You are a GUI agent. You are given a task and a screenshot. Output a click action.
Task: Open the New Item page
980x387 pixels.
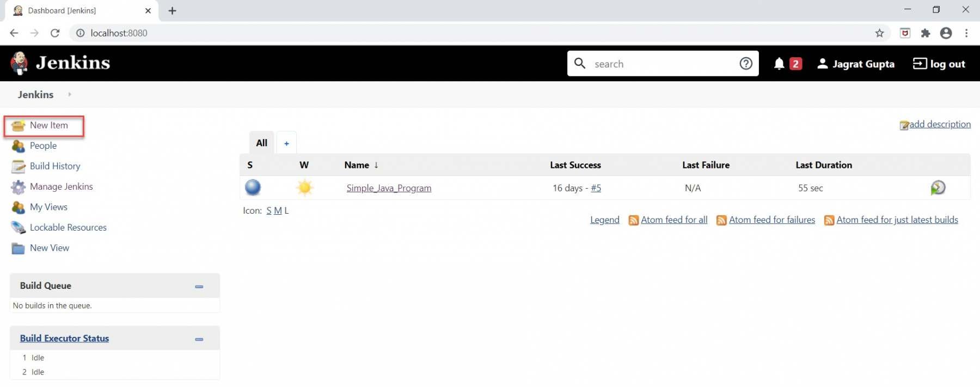48,125
